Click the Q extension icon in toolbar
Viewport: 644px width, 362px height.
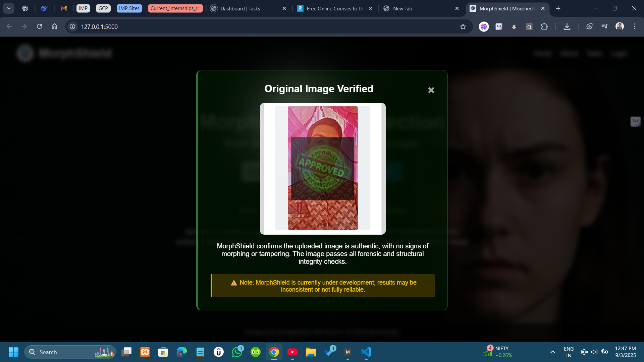tap(529, 26)
